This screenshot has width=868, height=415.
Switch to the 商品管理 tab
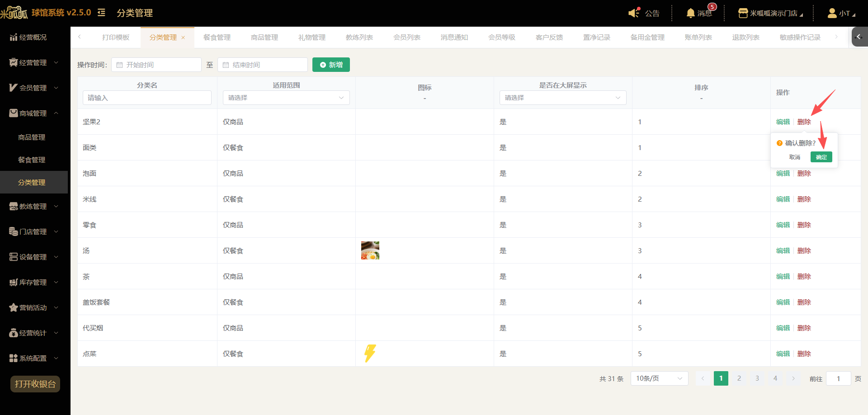click(264, 37)
